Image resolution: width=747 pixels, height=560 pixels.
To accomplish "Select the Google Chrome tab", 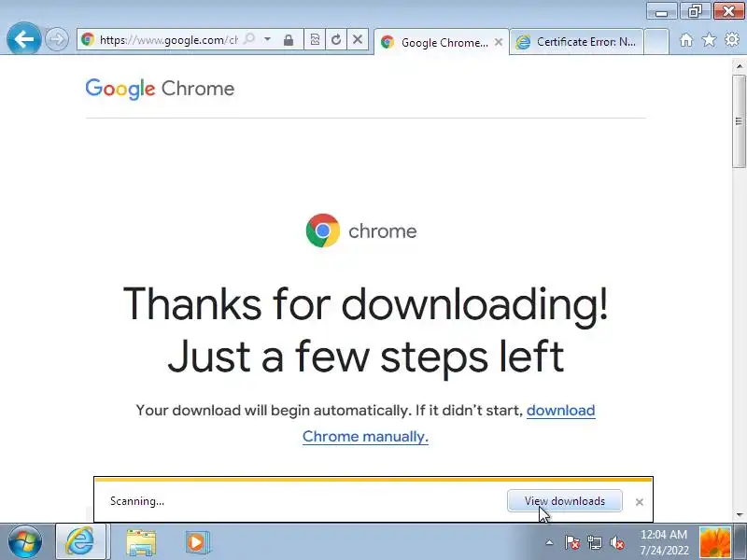I will click(441, 42).
